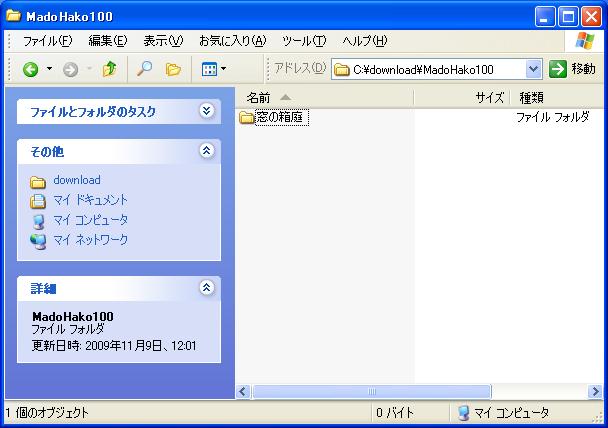
Task: Click the horizontal scrollbar right arrow
Action: coord(595,391)
